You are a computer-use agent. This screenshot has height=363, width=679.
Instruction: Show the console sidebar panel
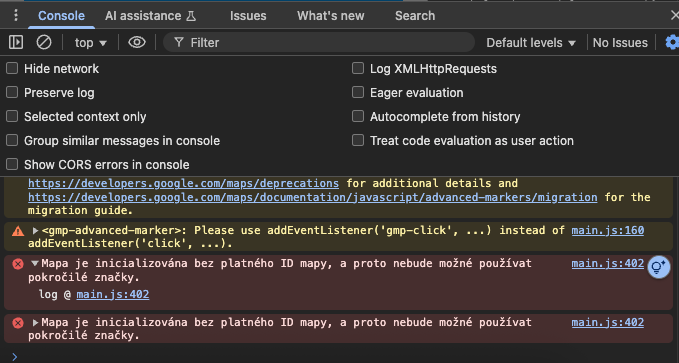click(16, 42)
